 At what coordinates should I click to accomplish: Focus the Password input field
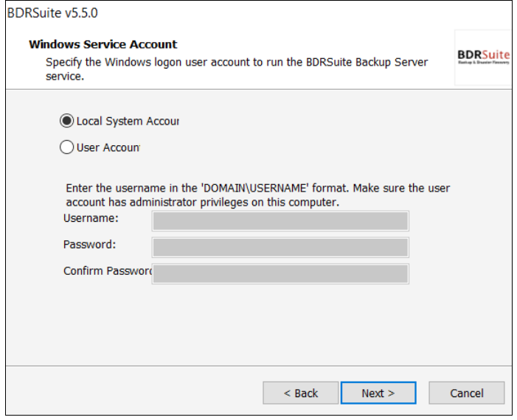(280, 247)
